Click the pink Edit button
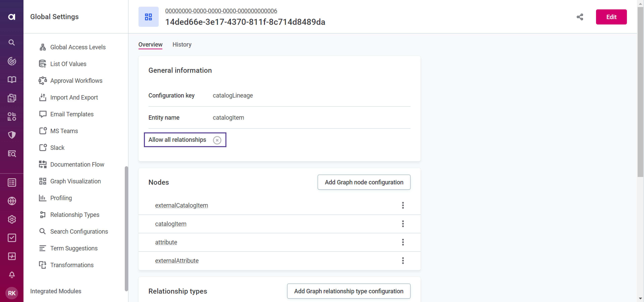Viewport: 644px width, 302px height. (611, 17)
